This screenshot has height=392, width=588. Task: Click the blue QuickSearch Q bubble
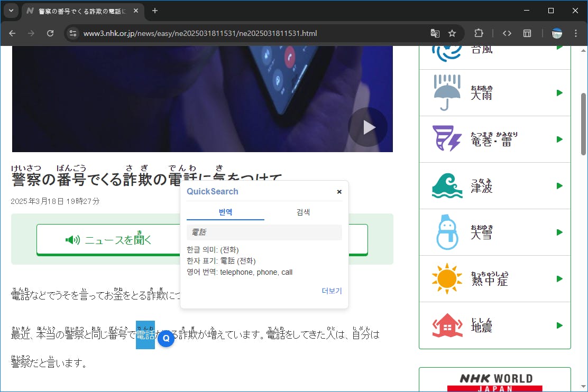[x=166, y=339]
